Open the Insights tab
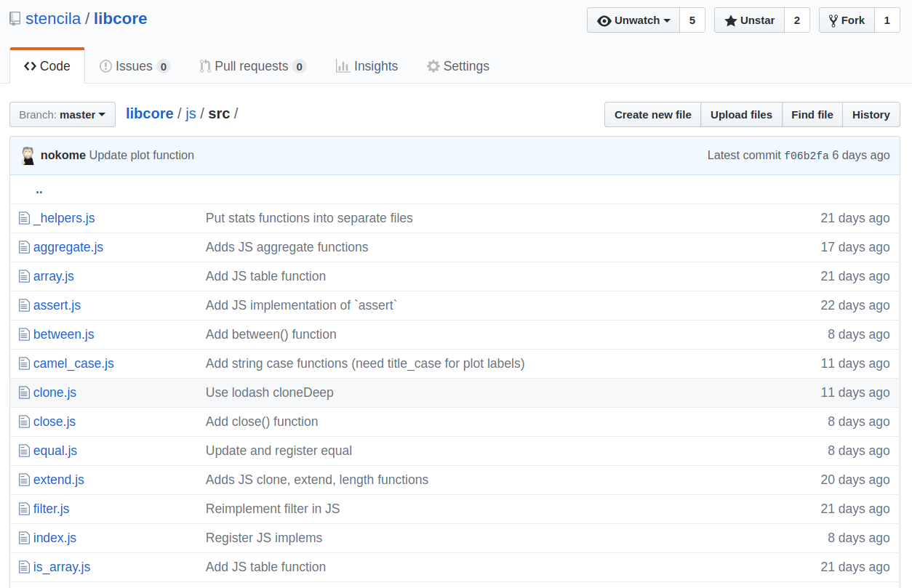The width and height of the screenshot is (912, 588). (x=367, y=66)
